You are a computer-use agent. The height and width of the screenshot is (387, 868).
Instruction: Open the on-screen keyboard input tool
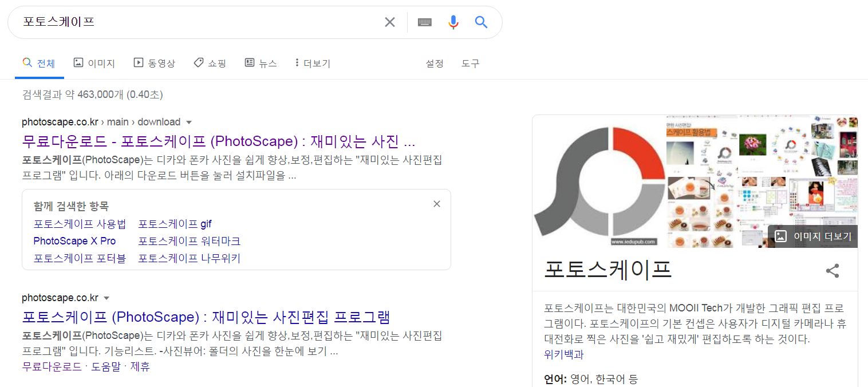tap(424, 22)
